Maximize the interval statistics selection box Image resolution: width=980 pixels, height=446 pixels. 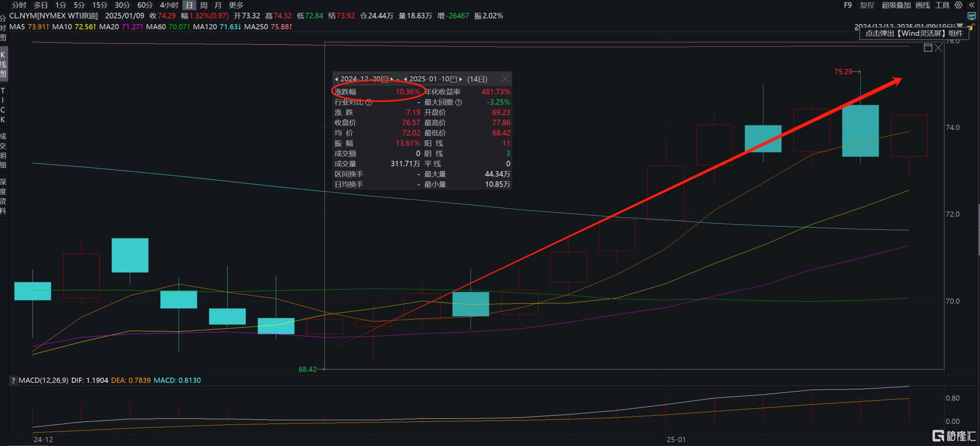928,48
